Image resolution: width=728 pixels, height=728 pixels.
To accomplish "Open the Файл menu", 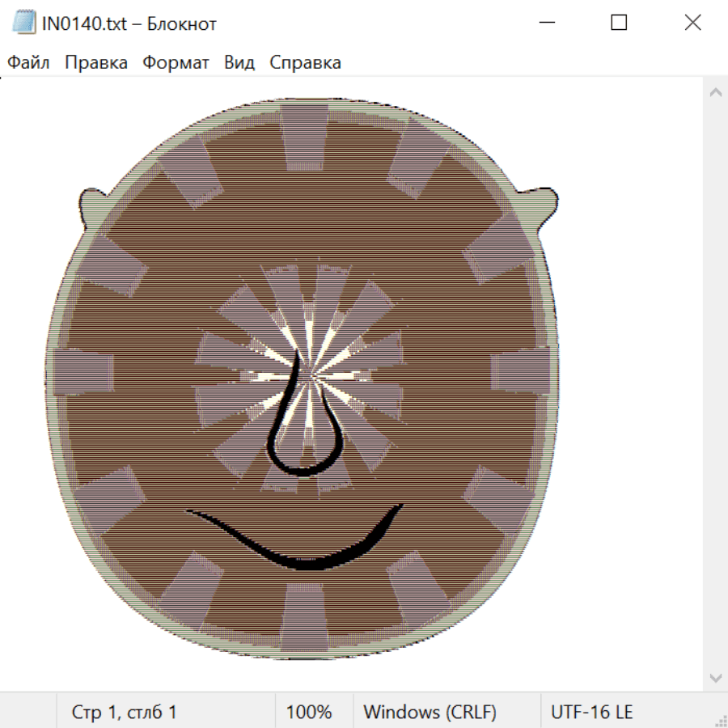I will 28,63.
